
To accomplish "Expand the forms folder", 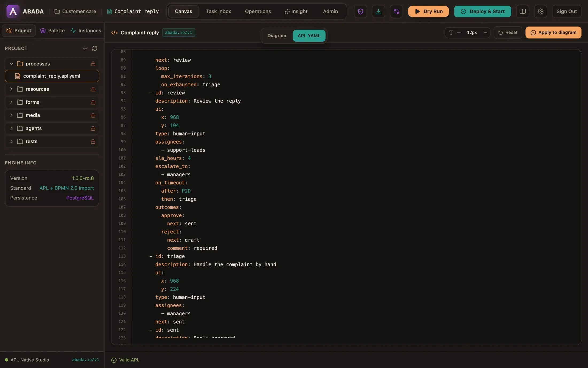I will tap(11, 102).
